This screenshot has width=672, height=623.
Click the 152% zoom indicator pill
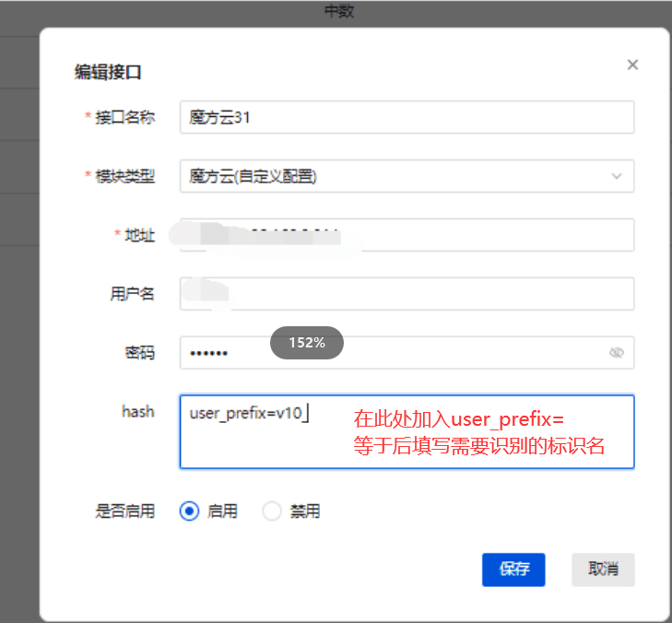tap(307, 343)
